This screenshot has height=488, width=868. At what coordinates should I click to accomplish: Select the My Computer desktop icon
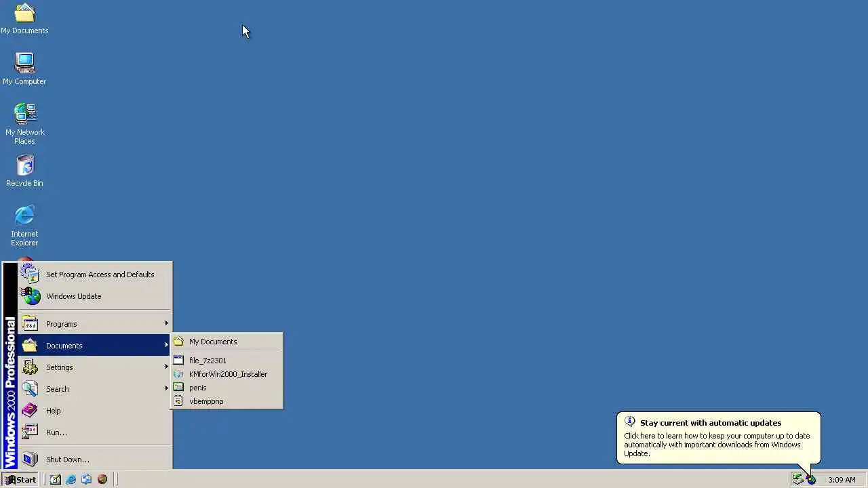(x=24, y=69)
